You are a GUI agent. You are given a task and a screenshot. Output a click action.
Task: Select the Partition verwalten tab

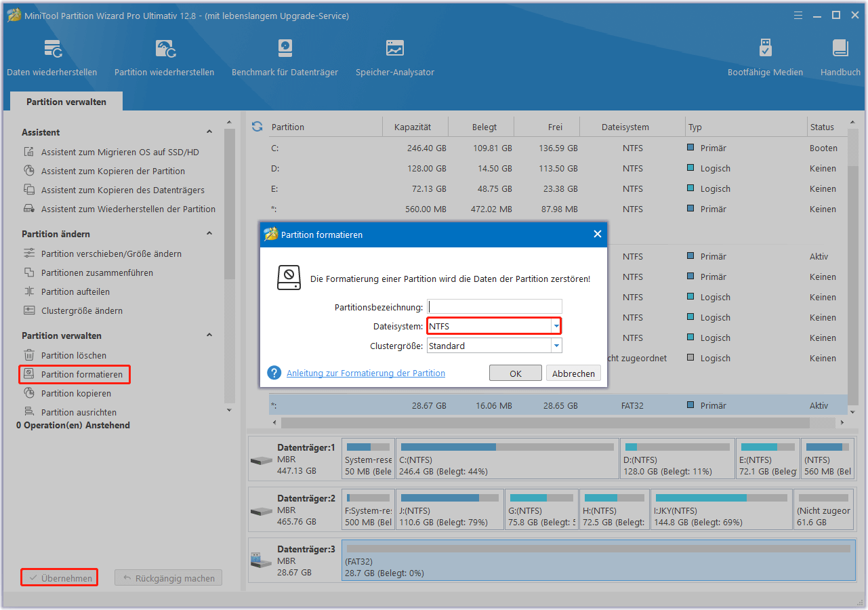pyautogui.click(x=66, y=102)
